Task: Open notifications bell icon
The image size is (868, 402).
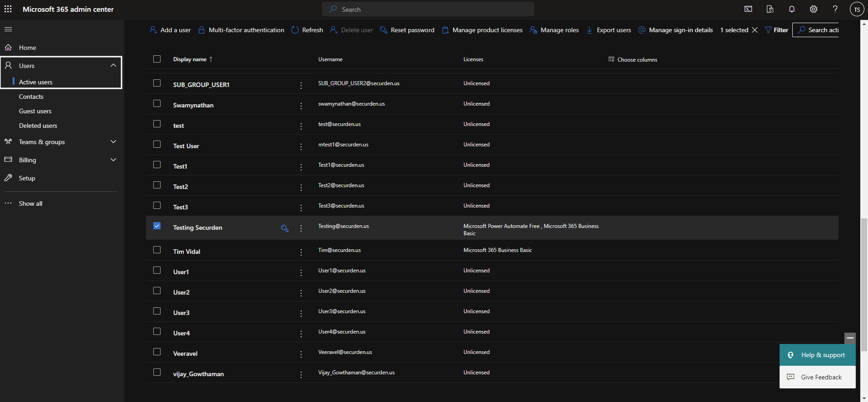Action: [x=792, y=9]
